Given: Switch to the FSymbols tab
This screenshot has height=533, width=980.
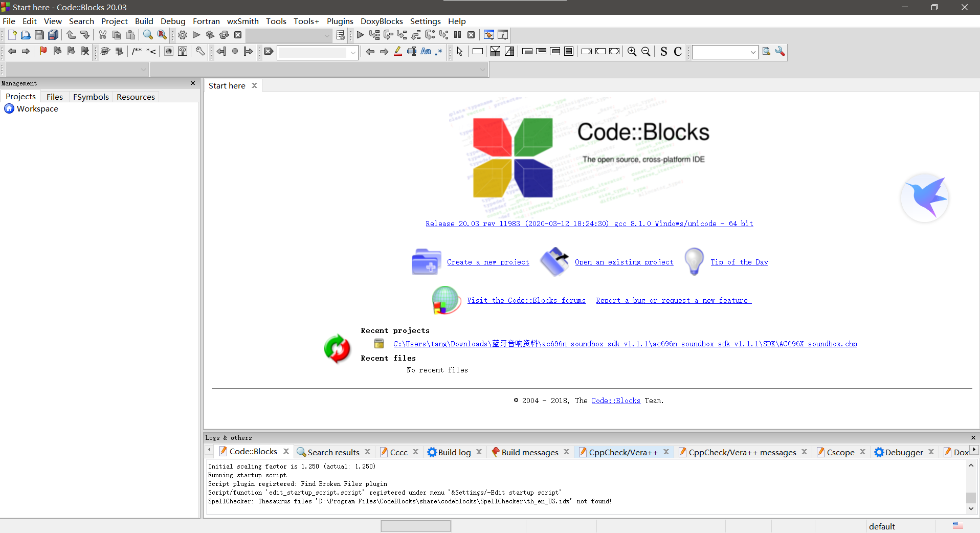Looking at the screenshot, I should 91,97.
